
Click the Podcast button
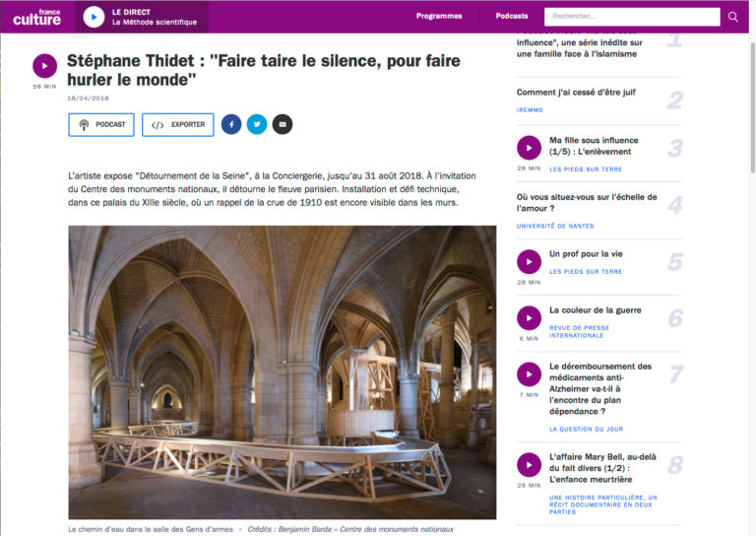click(101, 125)
